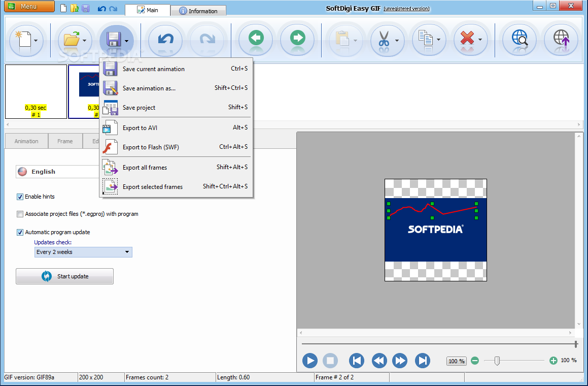Screen dimensions: 588x386
Task: Click the fast-forward next frame button
Action: (400, 361)
